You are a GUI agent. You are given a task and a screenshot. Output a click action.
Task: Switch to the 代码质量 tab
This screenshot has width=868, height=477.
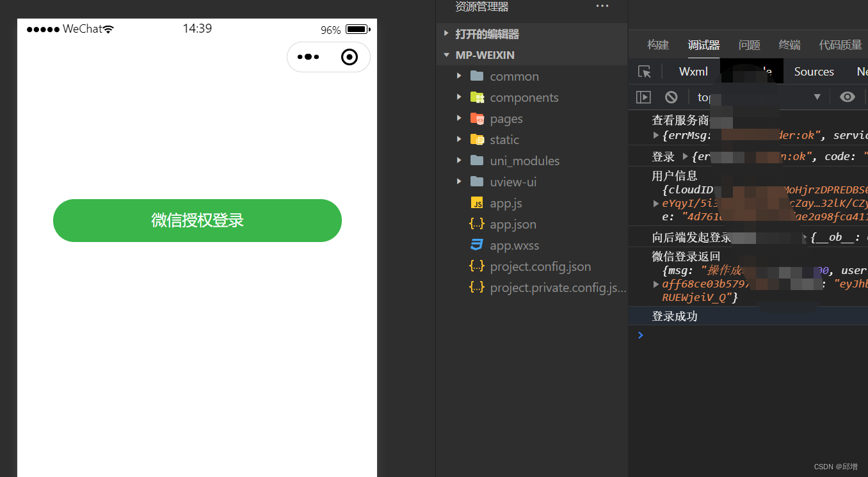coord(840,45)
